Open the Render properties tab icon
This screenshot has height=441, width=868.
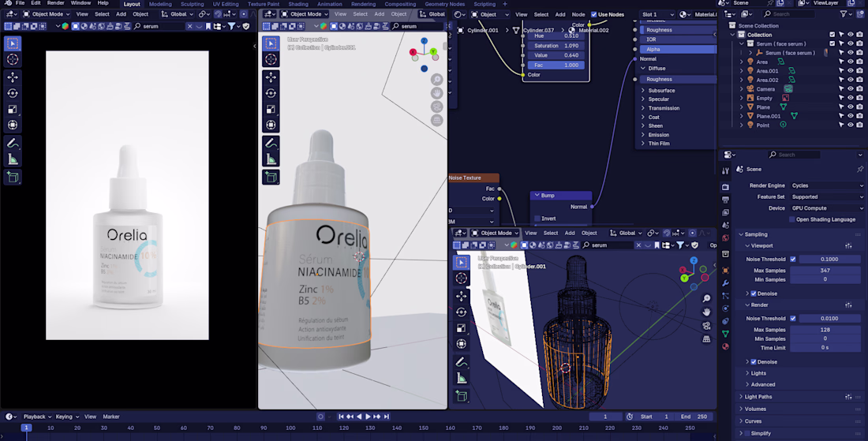[x=726, y=187]
